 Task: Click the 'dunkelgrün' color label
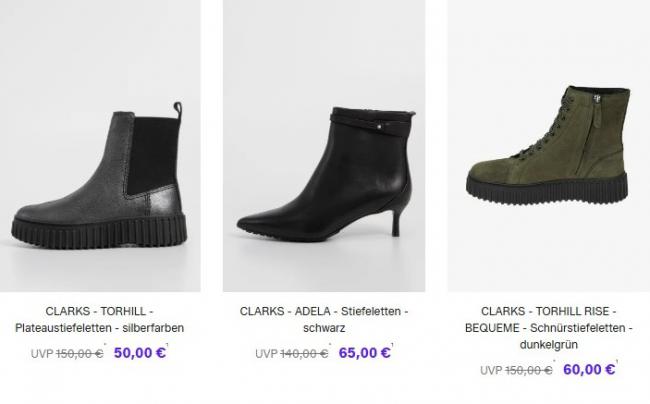tap(548, 345)
